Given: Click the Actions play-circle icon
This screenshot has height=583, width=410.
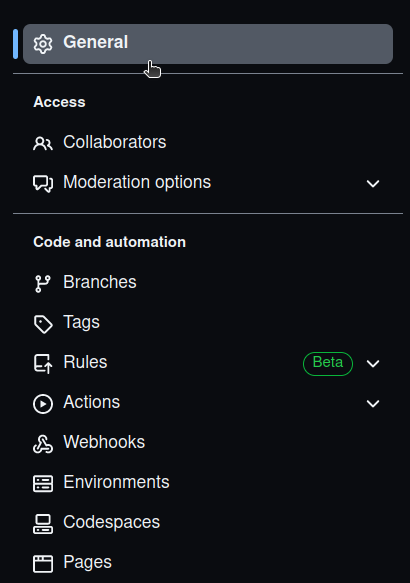Looking at the screenshot, I should click(43, 404).
